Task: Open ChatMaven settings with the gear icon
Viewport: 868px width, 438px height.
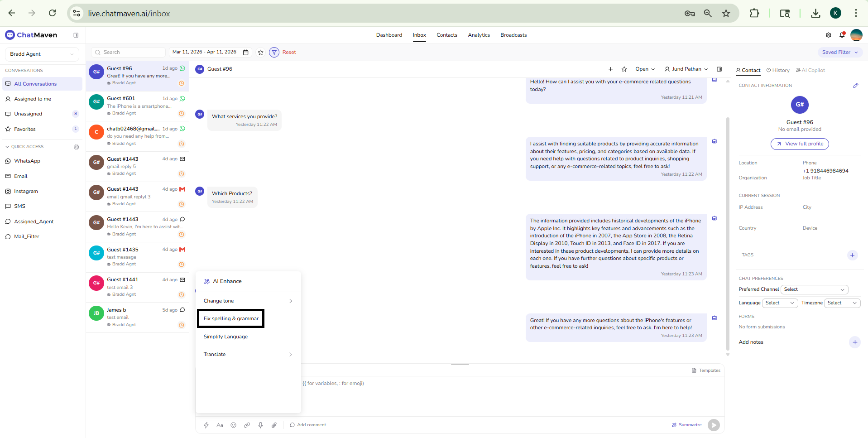Action: coord(829,35)
